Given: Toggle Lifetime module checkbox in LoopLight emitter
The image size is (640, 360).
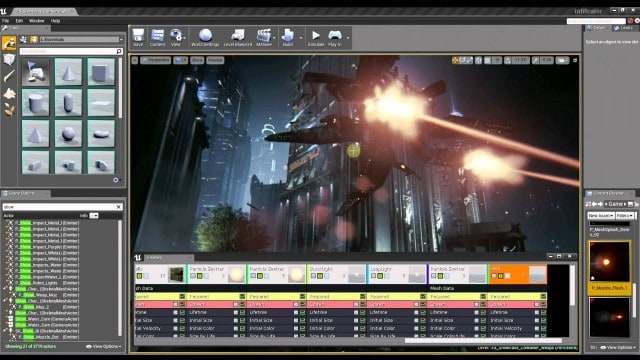Looking at the screenshot, I should pyautogui.click(x=423, y=313).
